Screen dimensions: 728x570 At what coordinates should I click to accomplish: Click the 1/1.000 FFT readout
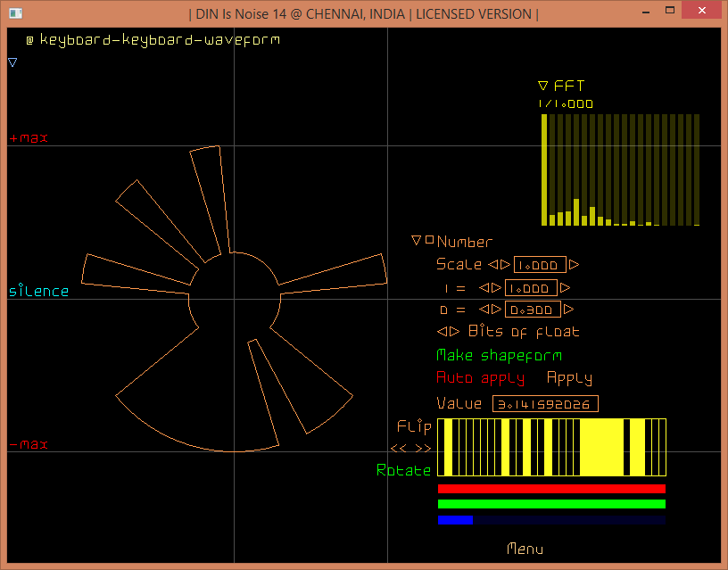pyautogui.click(x=566, y=104)
